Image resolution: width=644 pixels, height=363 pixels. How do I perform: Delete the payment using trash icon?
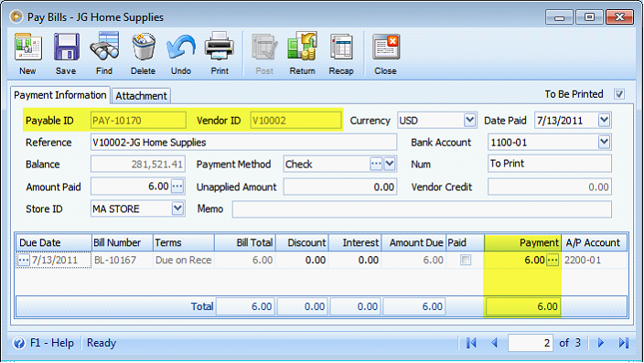click(144, 47)
